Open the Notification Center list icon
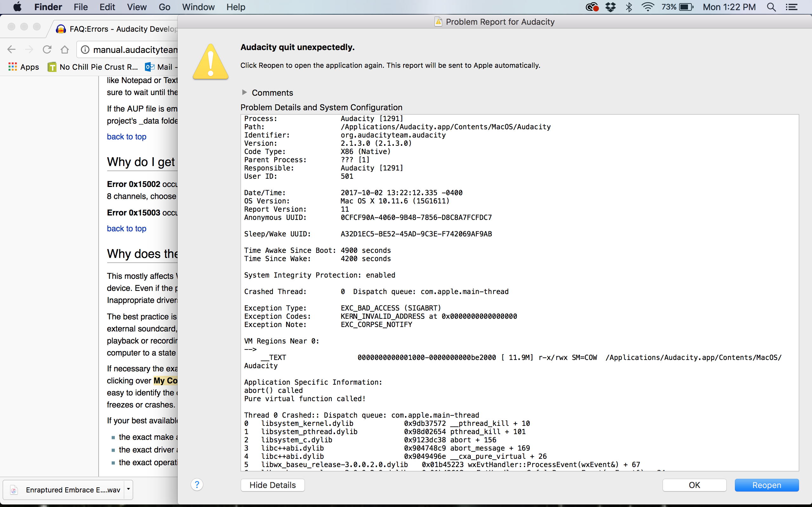Image resolution: width=812 pixels, height=507 pixels. 791,7
